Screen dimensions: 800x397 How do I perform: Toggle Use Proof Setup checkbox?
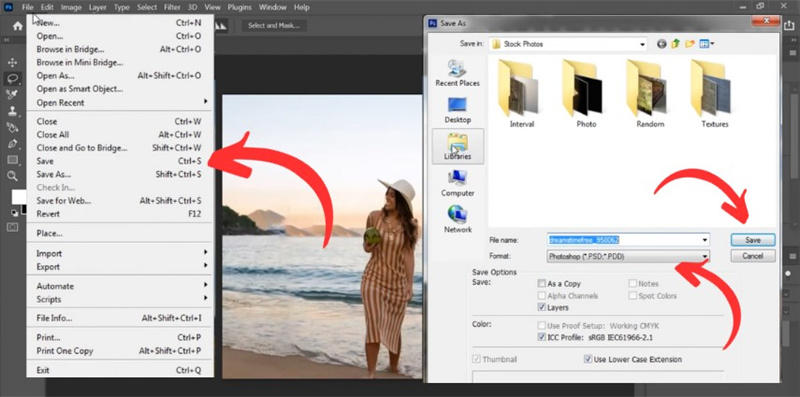(542, 325)
